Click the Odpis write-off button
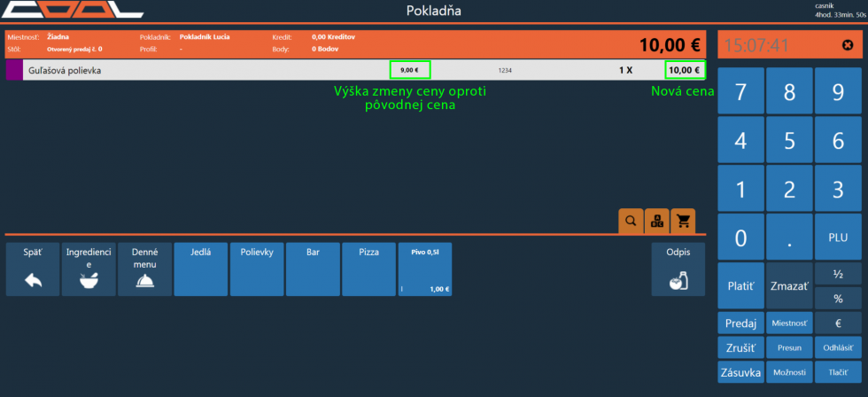868x397 pixels. (678, 269)
